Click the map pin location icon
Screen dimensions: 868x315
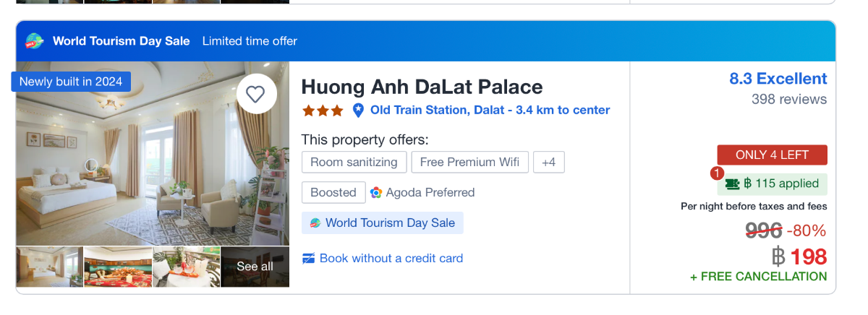coord(358,111)
